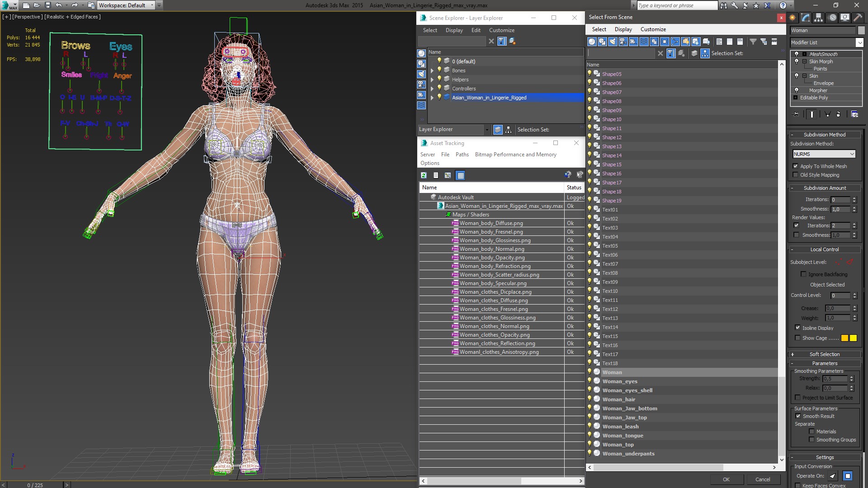Click Remove Modifier trash icon
This screenshot has height=488, width=868.
pos(838,114)
